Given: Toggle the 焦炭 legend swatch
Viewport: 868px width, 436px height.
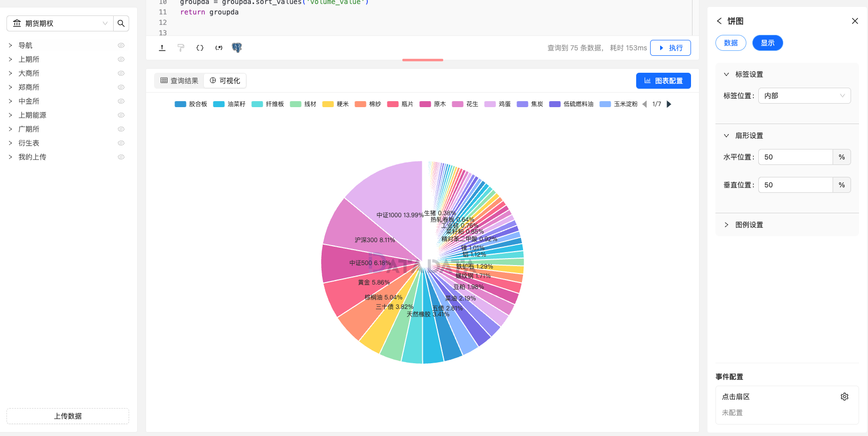Looking at the screenshot, I should (522, 104).
